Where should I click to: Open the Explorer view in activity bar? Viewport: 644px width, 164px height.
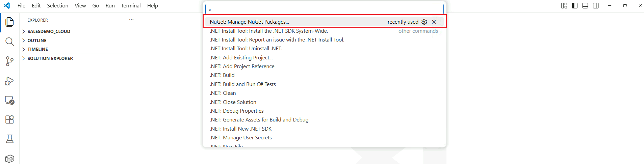(x=10, y=22)
